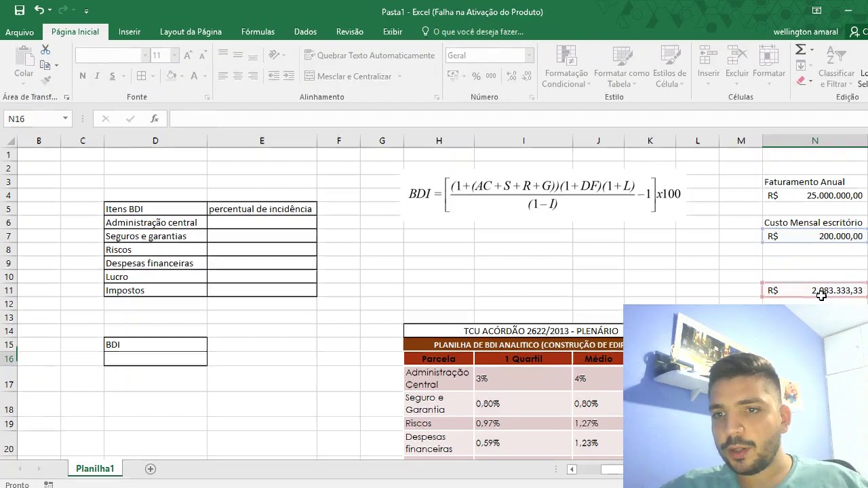Click the Formatar cells button
Screen dimensions: 868x488
point(769,66)
